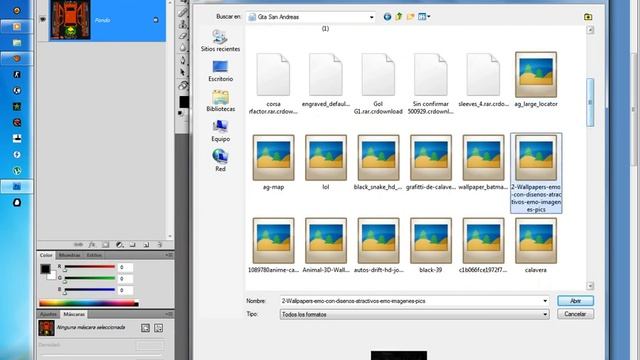Pick a color from the spectrum ramp

click(89, 303)
